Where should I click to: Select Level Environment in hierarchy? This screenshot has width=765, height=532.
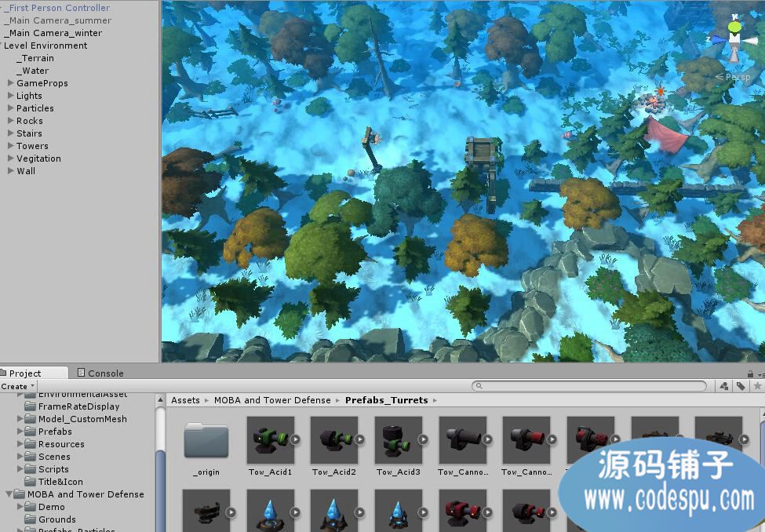[x=46, y=46]
